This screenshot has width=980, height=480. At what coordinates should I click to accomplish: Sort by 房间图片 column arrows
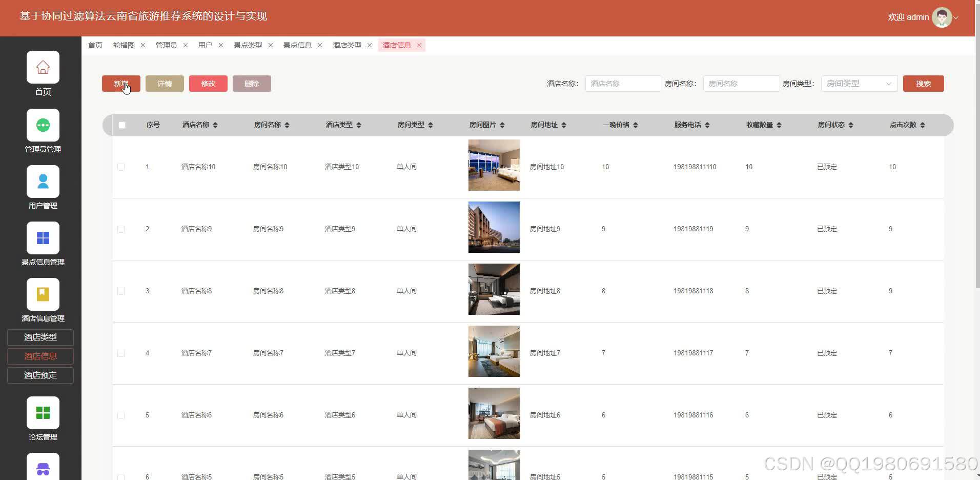coord(502,125)
